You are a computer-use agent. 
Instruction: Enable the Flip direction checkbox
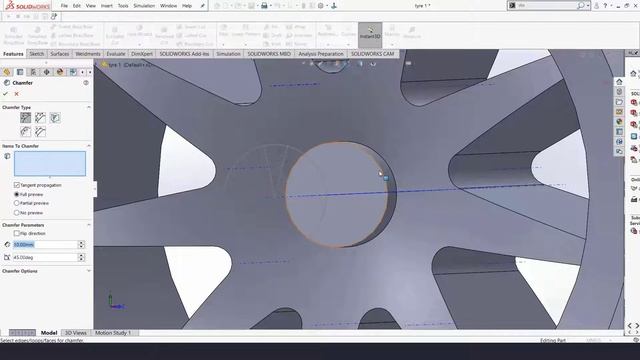(x=17, y=233)
